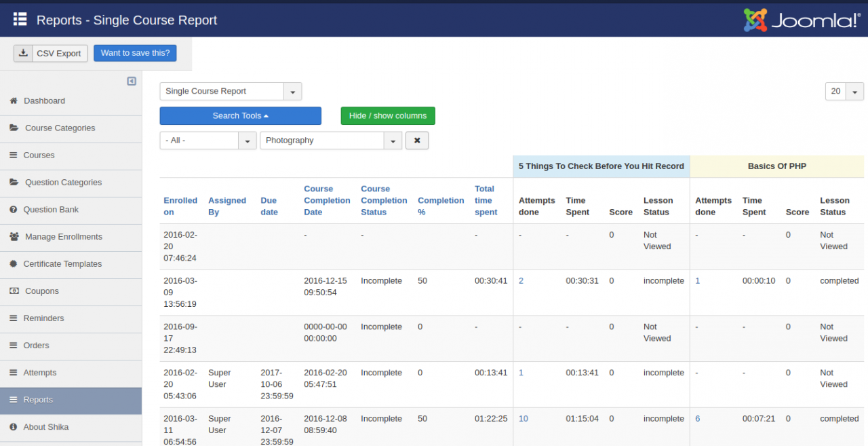868x446 pixels.
Task: Click the grid menu icon in header
Action: 20,19
